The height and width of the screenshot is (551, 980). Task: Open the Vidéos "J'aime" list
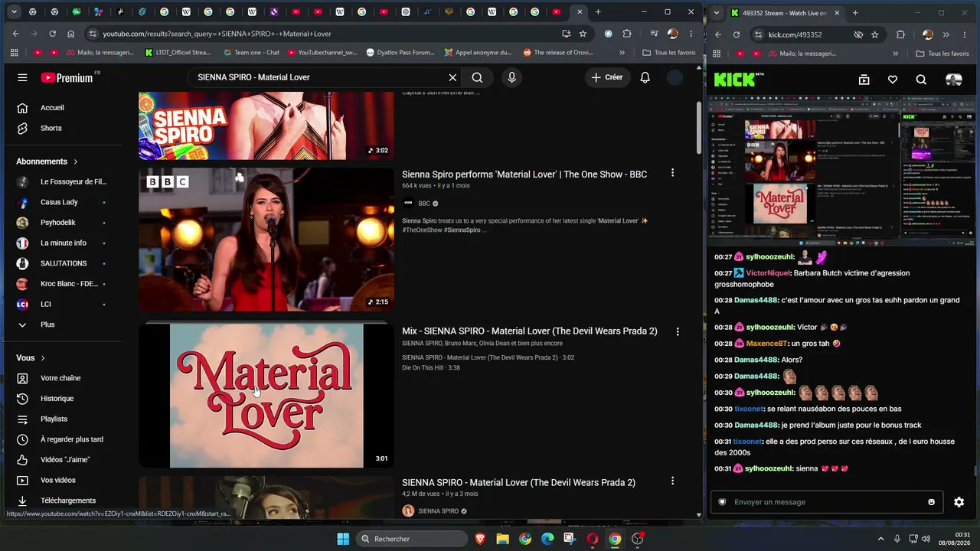(x=61, y=460)
